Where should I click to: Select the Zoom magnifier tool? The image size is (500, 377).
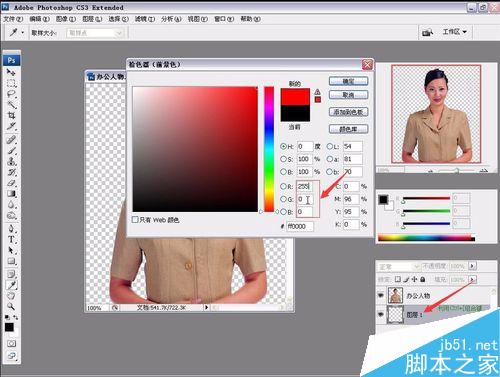11,306
